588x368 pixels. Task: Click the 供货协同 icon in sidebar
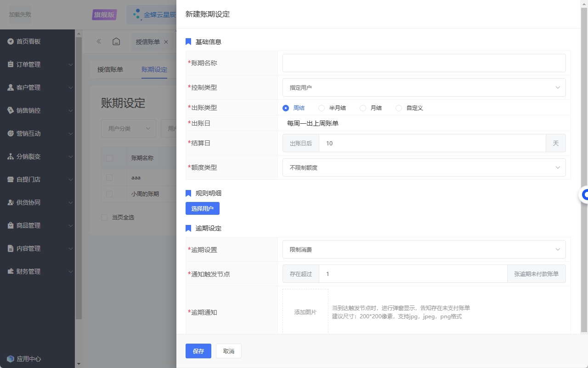tap(11, 202)
